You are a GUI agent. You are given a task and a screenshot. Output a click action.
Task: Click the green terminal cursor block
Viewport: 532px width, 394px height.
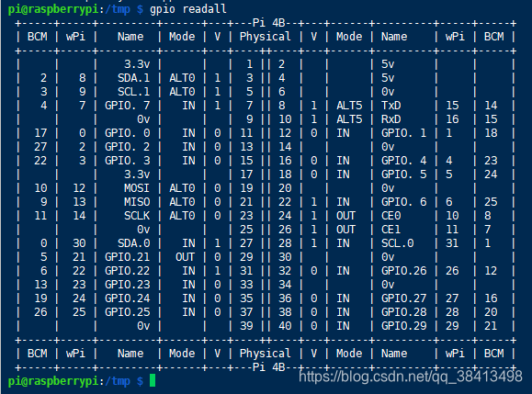click(x=153, y=380)
